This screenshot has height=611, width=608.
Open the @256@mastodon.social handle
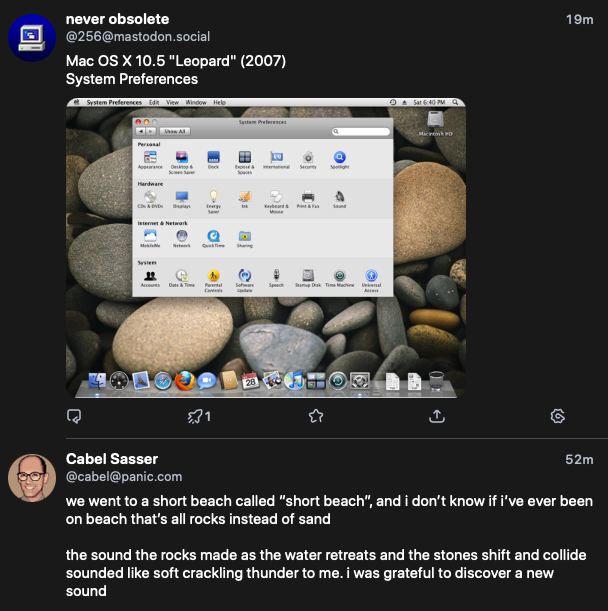tap(138, 37)
